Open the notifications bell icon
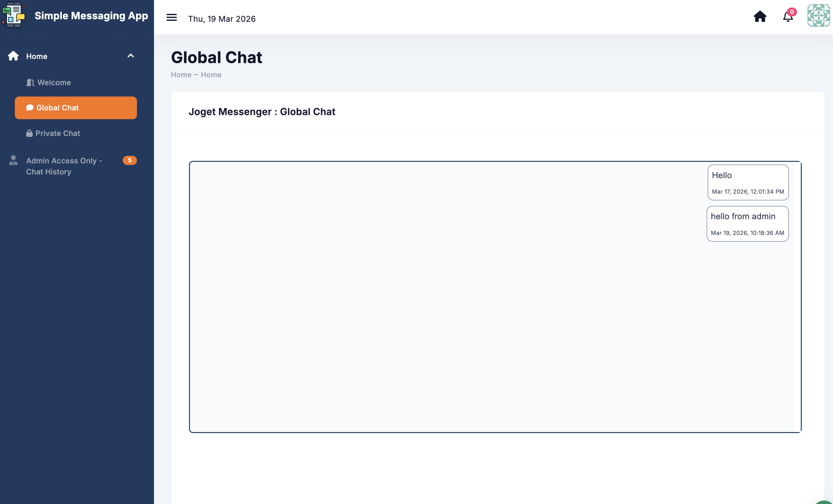 [788, 17]
